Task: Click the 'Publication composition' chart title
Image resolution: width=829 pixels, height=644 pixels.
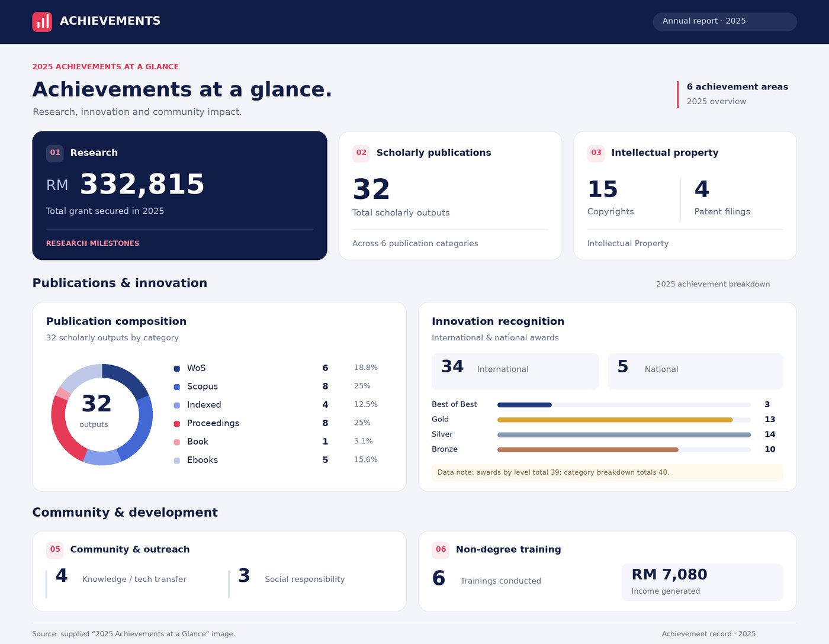Action: [x=116, y=321]
